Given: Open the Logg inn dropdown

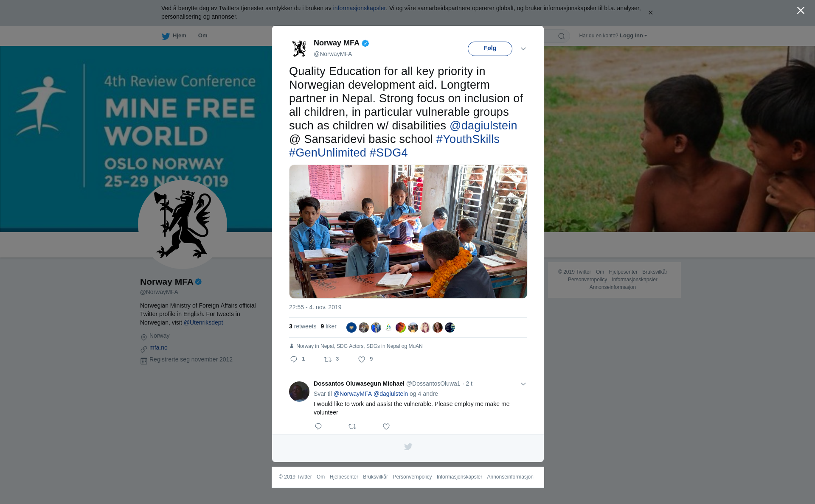Looking at the screenshot, I should 633,36.
